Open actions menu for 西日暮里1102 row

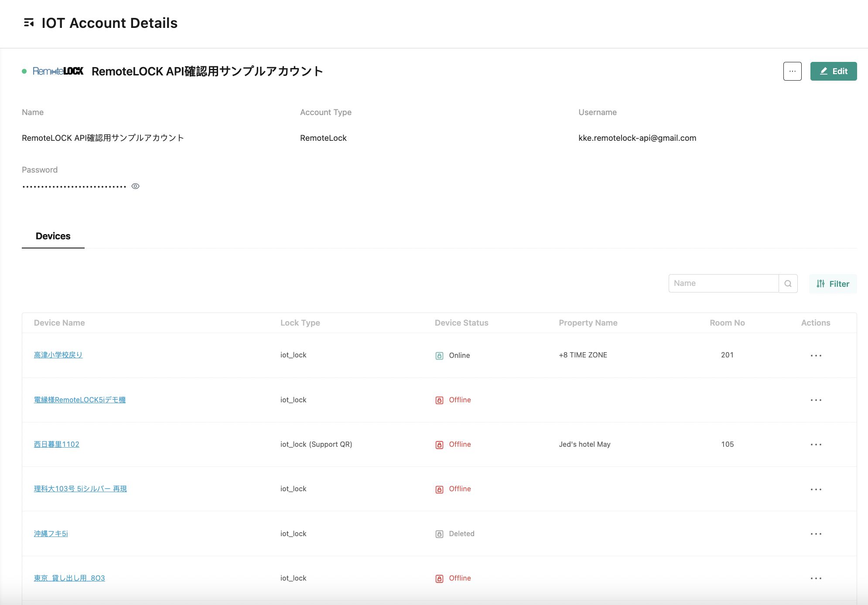click(816, 445)
